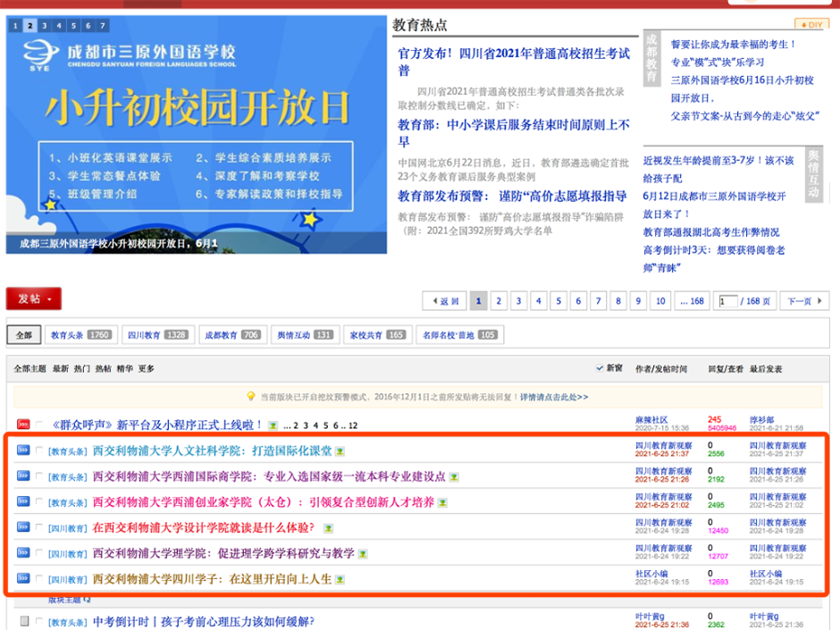
Task: Select the 教育头条 category tab
Action: click(81, 335)
